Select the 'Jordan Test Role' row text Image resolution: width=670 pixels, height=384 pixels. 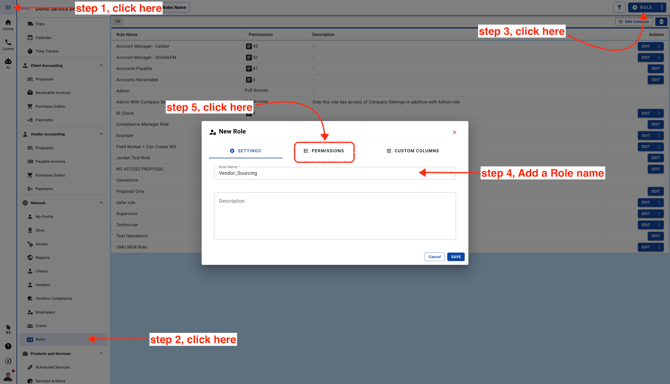(x=133, y=158)
